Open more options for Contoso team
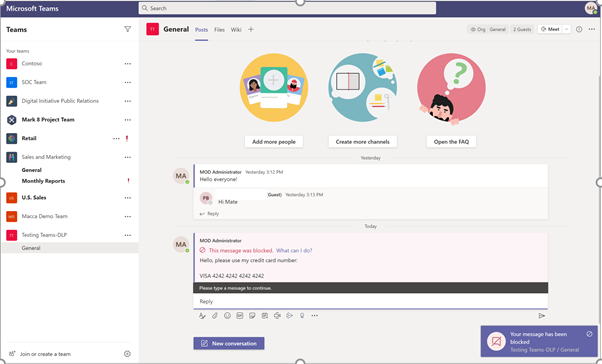602x364 pixels. (x=127, y=64)
